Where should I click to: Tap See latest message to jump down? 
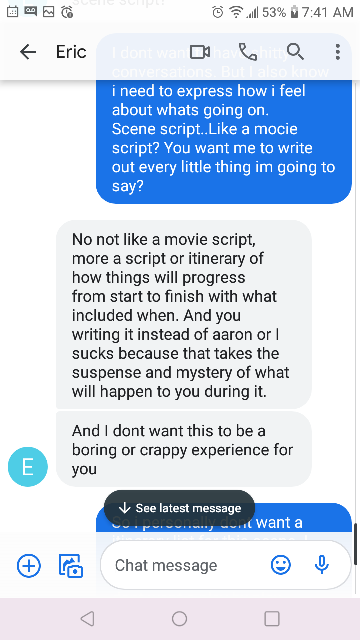(180, 508)
